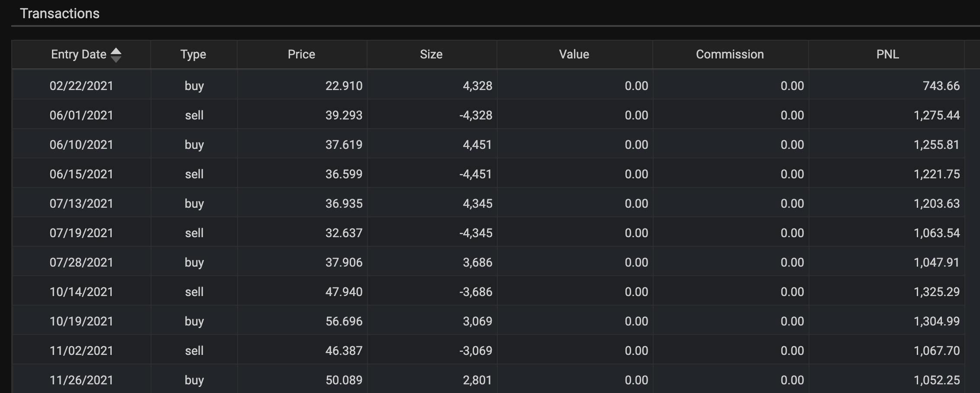Select the price cell showing 37.619
Viewport: 980px width, 393px height.
(344, 145)
